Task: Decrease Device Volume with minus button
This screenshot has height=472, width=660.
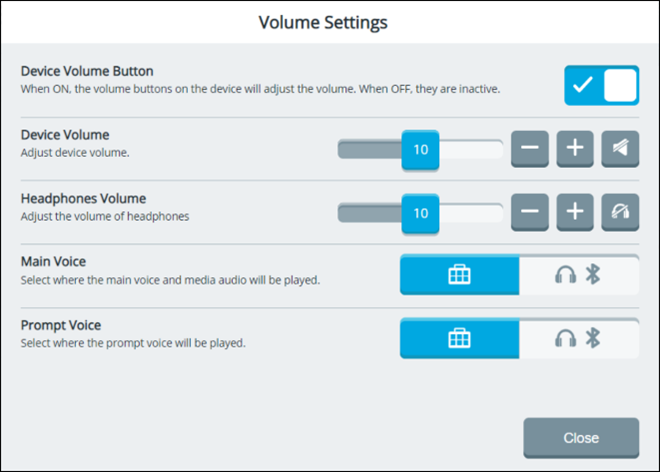Action: coord(530,149)
